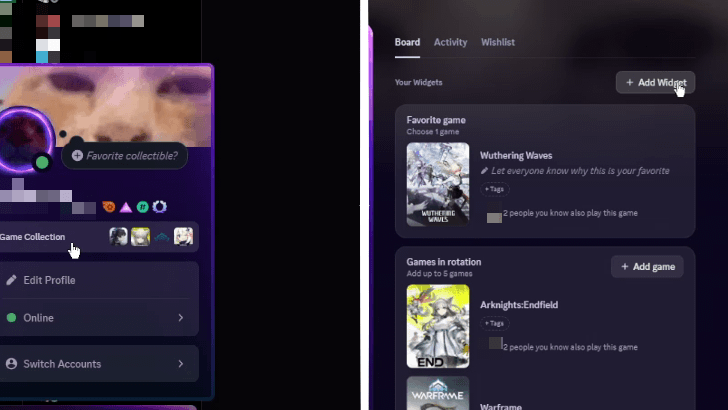Image resolution: width=728 pixels, height=410 pixels.
Task: Click the Add Widget button
Action: 655,82
